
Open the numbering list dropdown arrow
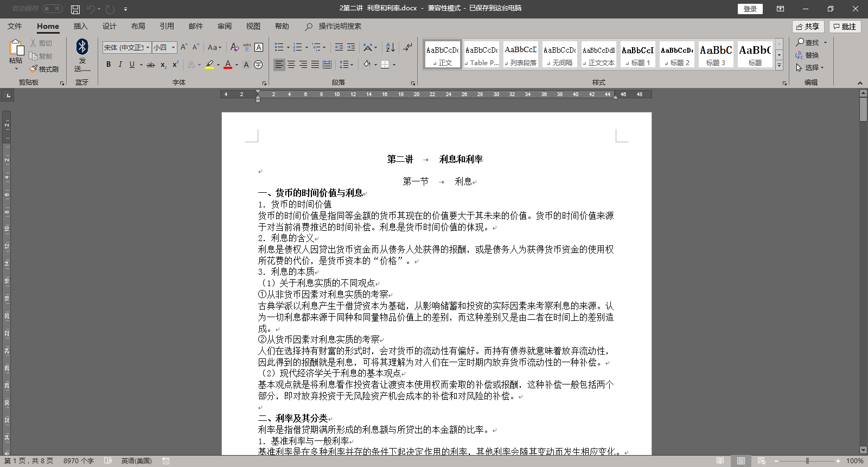(x=307, y=47)
